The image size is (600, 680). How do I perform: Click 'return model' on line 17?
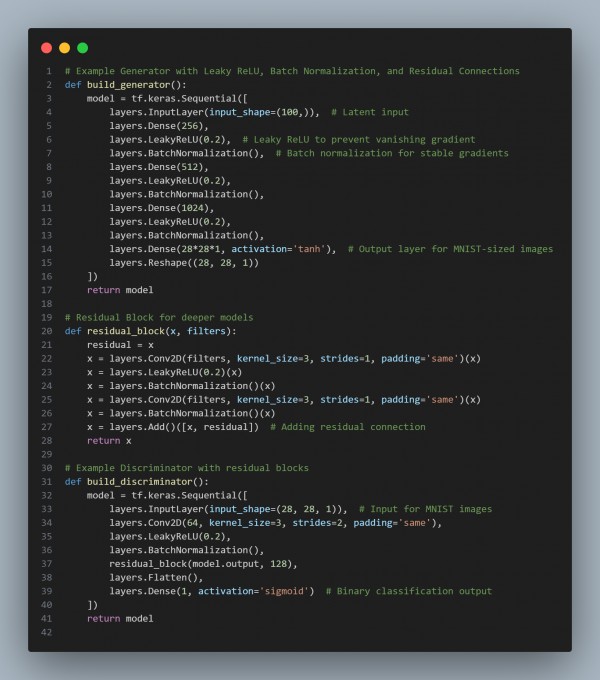point(120,290)
